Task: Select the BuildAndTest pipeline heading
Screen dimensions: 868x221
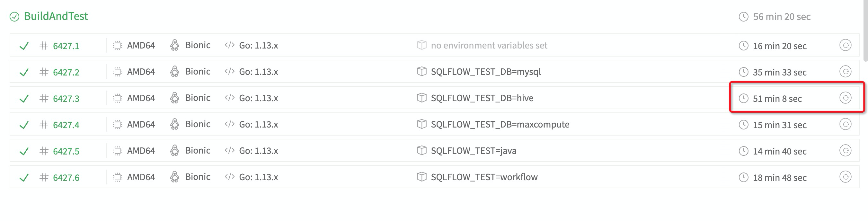Action: click(x=56, y=16)
